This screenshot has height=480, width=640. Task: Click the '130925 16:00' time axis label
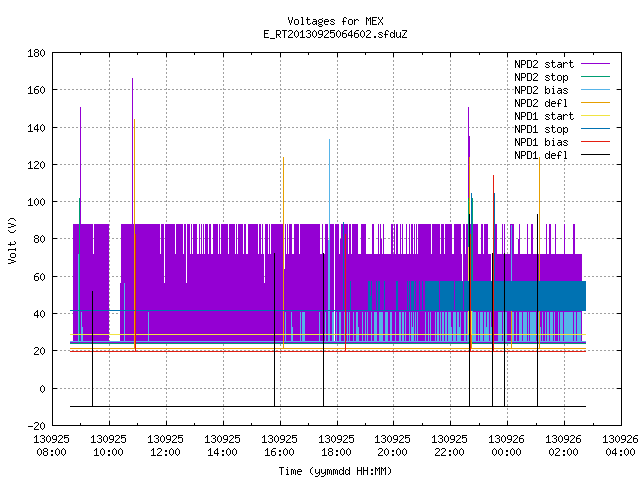280,446
